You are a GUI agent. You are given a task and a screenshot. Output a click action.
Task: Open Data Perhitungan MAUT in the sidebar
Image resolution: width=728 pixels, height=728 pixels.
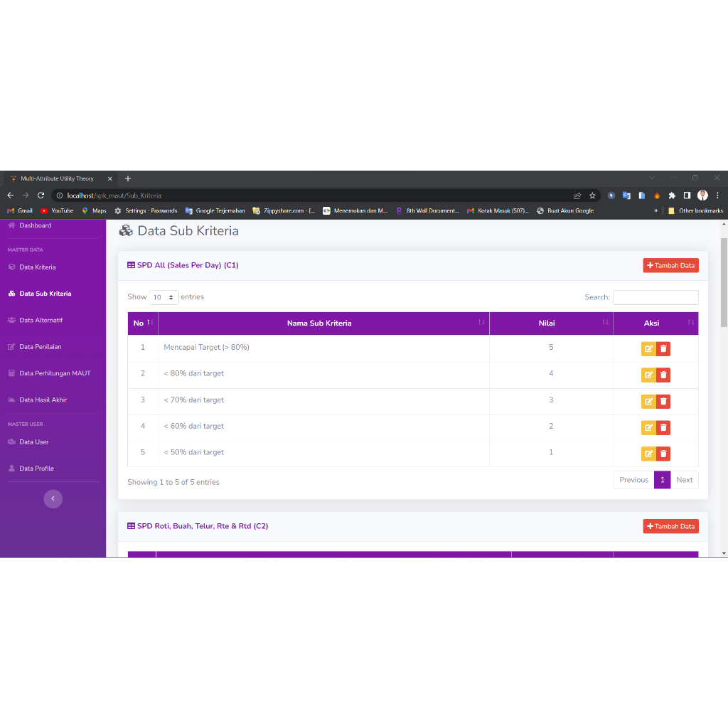click(49, 373)
